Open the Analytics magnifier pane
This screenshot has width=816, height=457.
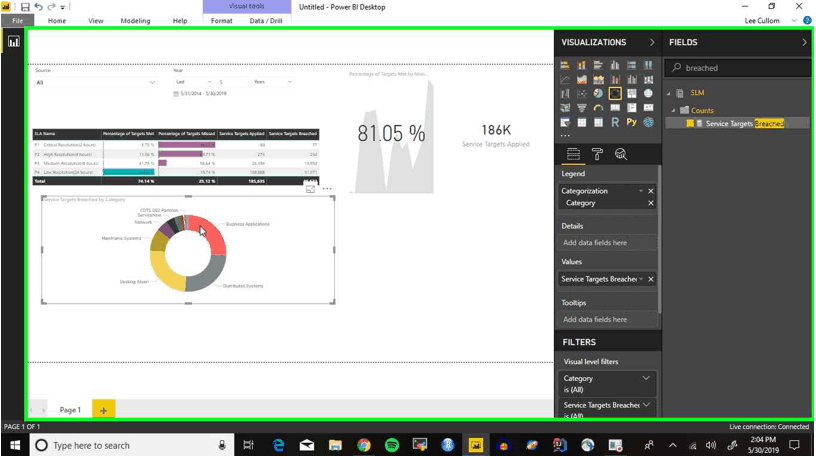[x=621, y=154]
